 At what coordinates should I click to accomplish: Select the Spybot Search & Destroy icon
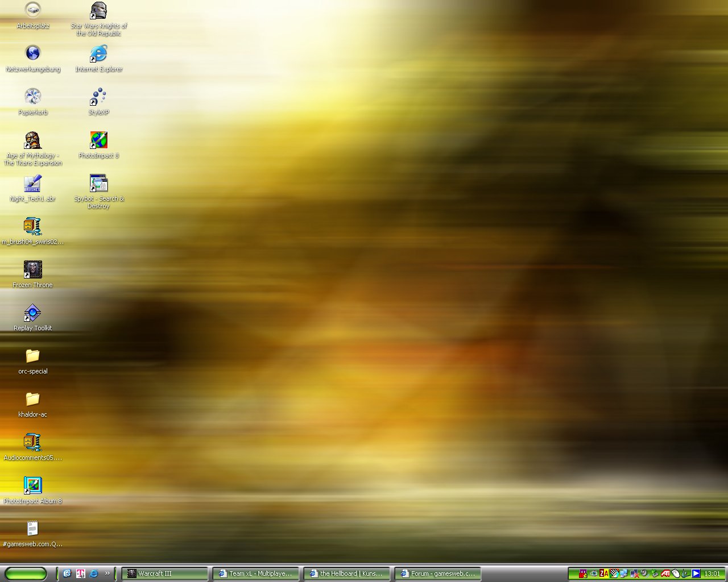pos(98,183)
